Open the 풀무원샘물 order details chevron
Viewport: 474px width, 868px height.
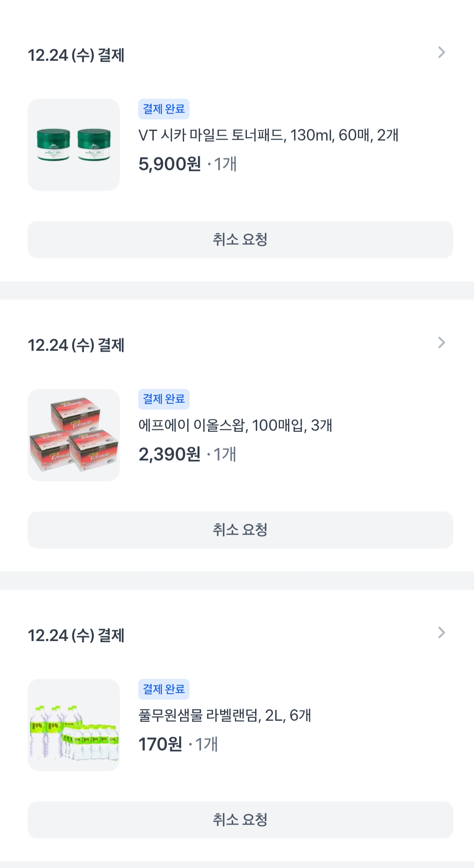click(x=441, y=632)
